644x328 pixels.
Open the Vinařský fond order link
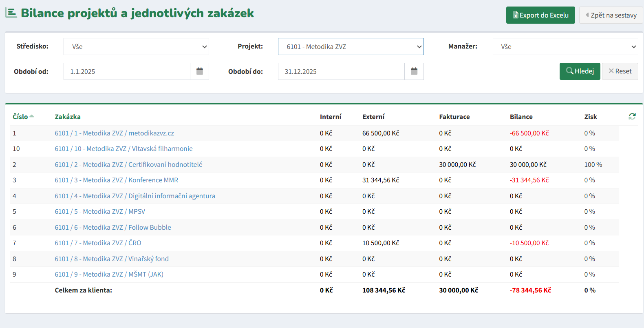pyautogui.click(x=112, y=259)
